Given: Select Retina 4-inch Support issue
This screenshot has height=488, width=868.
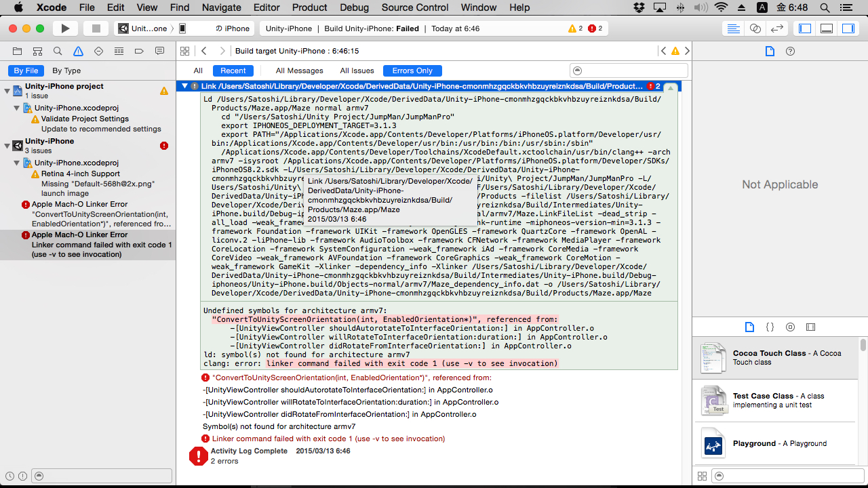Looking at the screenshot, I should click(88, 184).
